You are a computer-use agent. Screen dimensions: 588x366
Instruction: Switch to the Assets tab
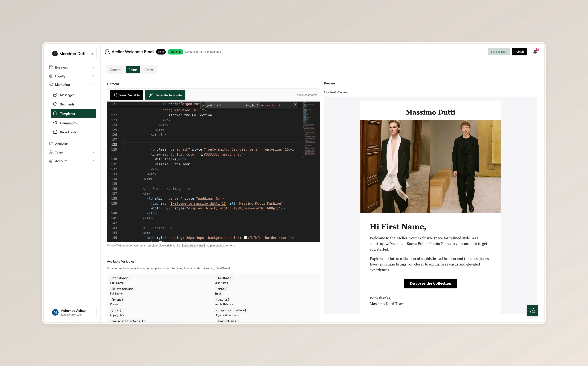149,70
